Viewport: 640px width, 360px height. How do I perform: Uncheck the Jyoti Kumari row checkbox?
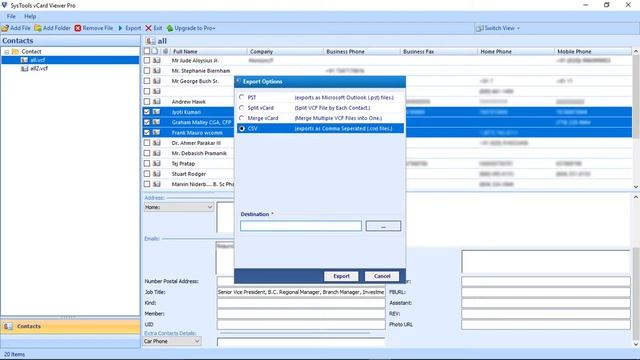(x=147, y=112)
